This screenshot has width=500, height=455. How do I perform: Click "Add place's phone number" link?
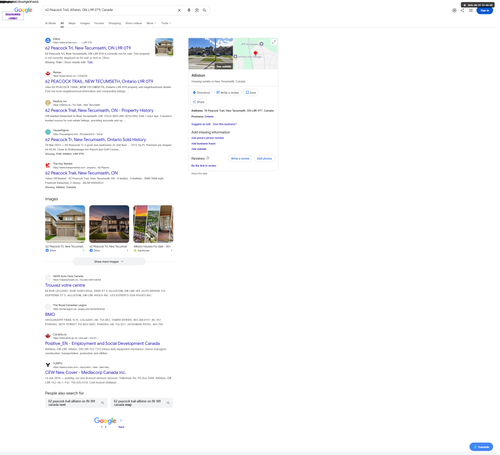tap(207, 138)
